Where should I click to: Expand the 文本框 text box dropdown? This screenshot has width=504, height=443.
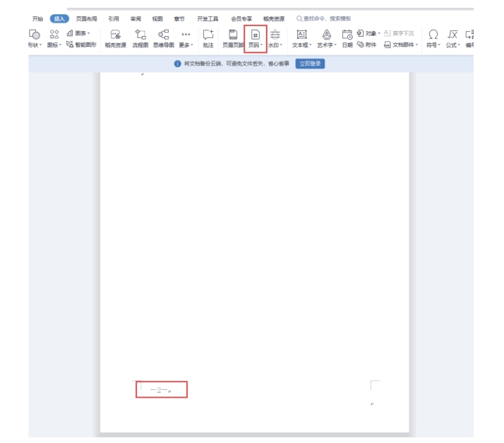[301, 45]
